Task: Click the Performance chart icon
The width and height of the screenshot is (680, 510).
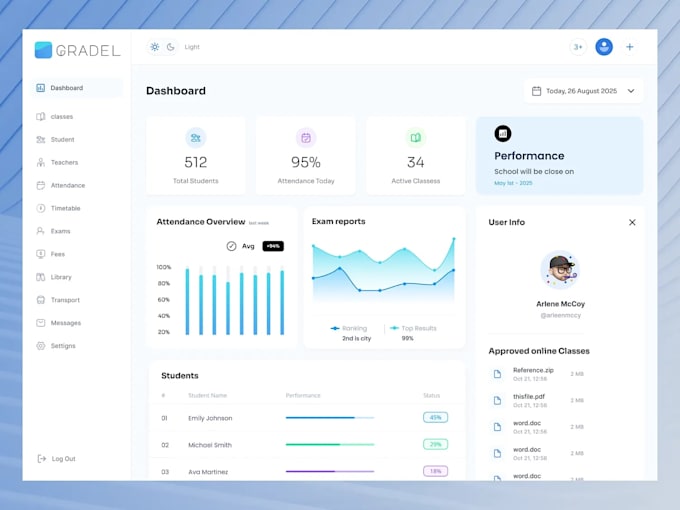Action: (x=503, y=134)
